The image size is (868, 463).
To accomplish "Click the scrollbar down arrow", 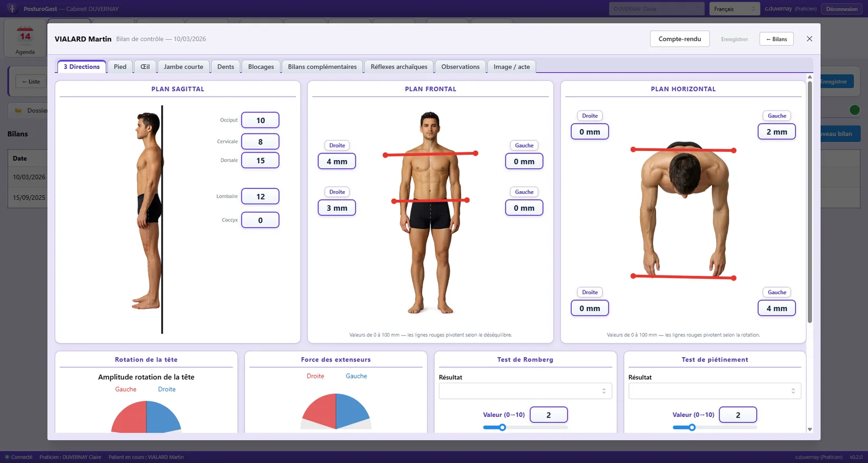I will (809, 429).
